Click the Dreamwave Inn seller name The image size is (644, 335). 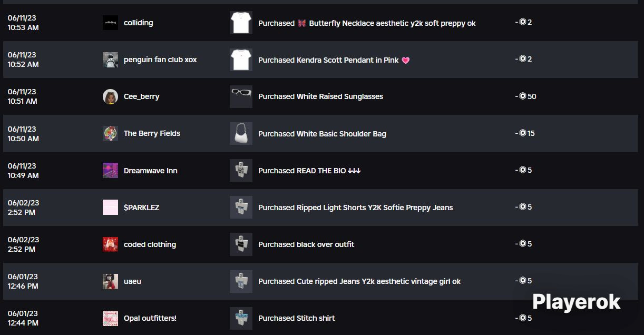tap(150, 171)
